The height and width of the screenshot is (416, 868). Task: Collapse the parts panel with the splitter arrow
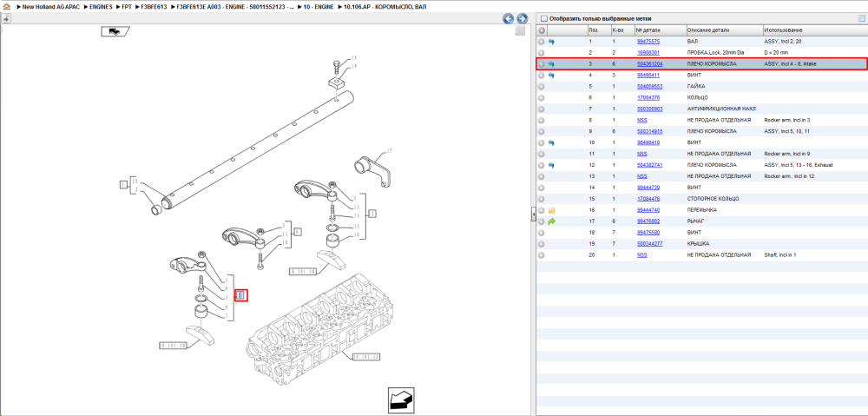click(533, 214)
